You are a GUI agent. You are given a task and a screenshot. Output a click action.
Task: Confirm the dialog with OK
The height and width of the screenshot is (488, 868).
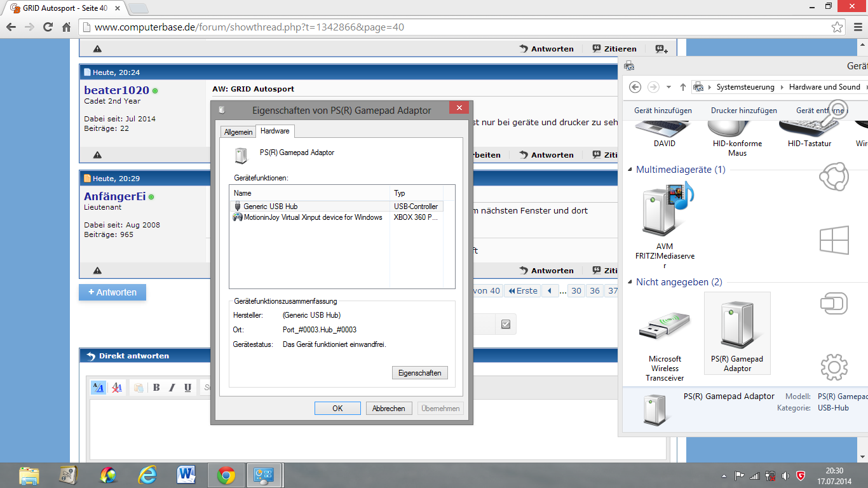click(337, 409)
